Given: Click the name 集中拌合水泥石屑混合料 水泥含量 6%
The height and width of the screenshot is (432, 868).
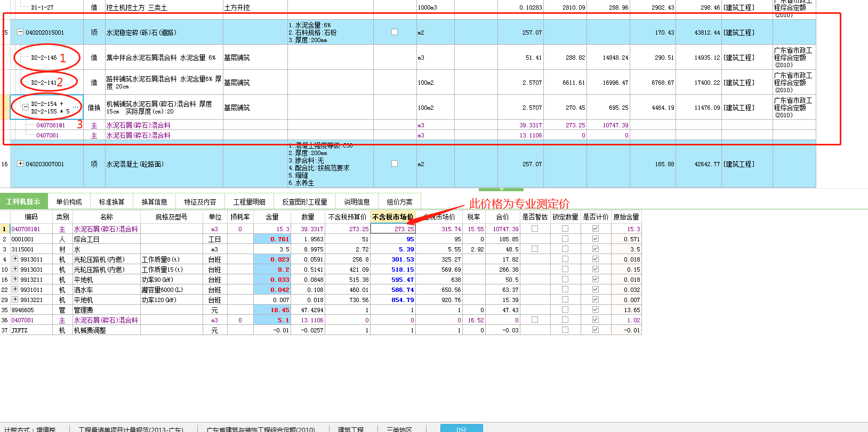Looking at the screenshot, I should pyautogui.click(x=160, y=58).
